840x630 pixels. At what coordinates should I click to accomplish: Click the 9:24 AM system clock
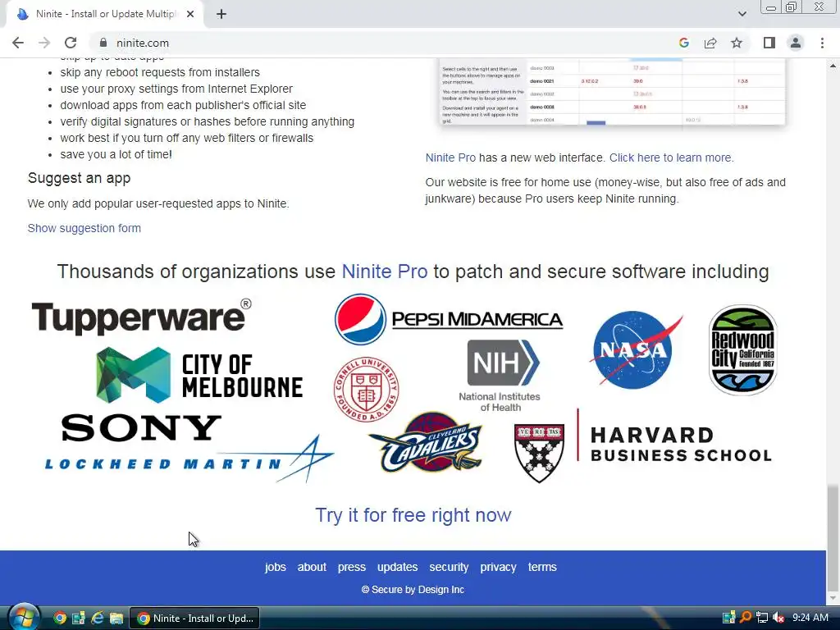point(810,618)
